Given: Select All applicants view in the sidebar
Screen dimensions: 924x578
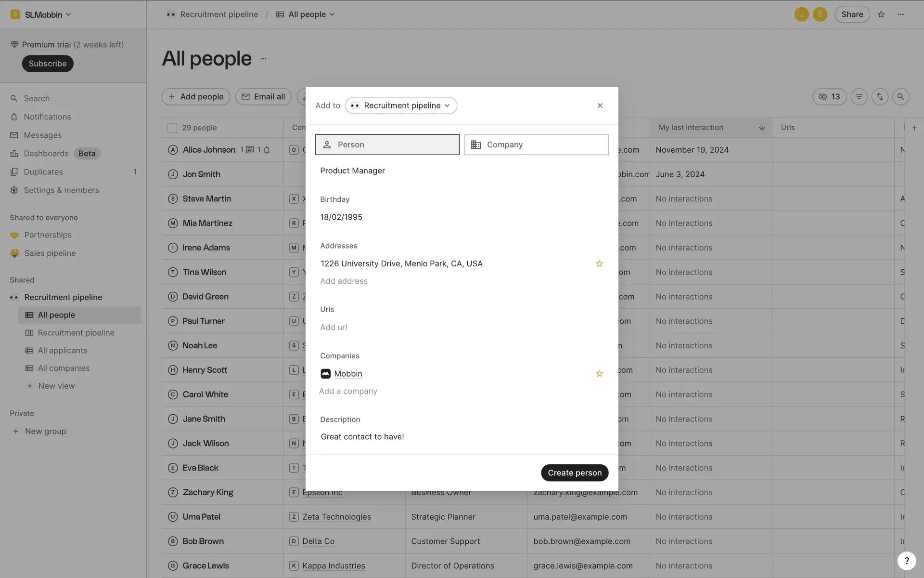Looking at the screenshot, I should pyautogui.click(x=63, y=351).
